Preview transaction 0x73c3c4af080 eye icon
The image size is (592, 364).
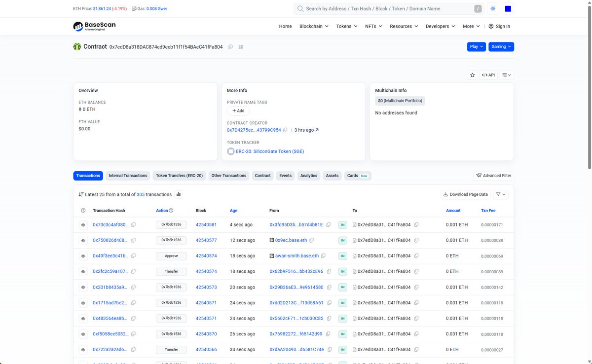tap(83, 225)
